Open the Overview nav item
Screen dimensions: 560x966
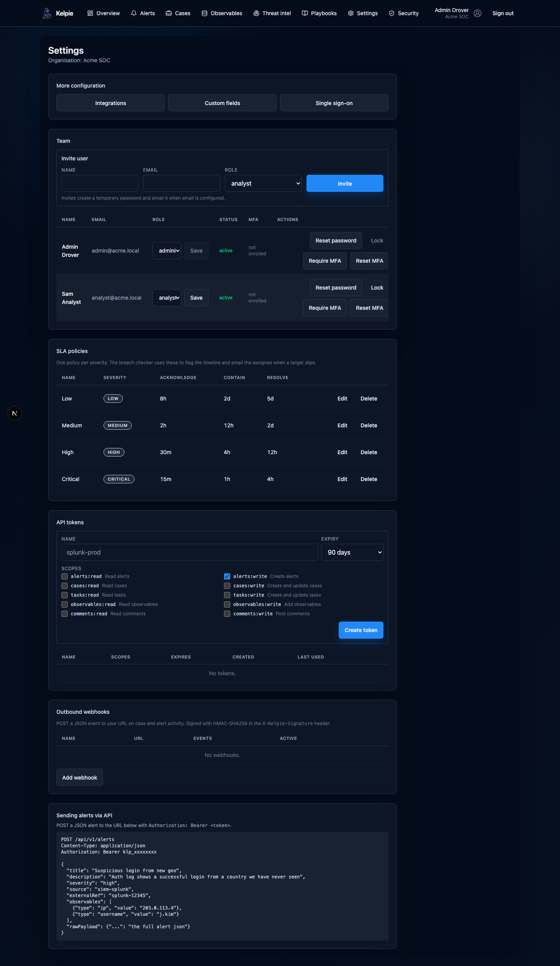coord(103,13)
